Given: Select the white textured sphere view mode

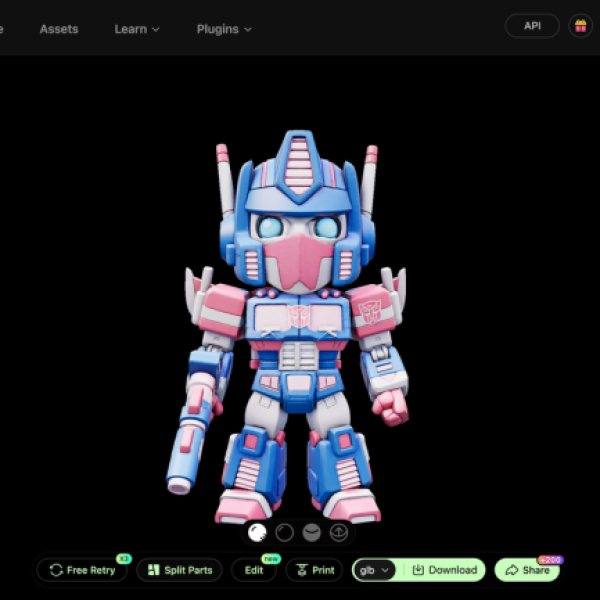Looking at the screenshot, I should coord(257,532).
